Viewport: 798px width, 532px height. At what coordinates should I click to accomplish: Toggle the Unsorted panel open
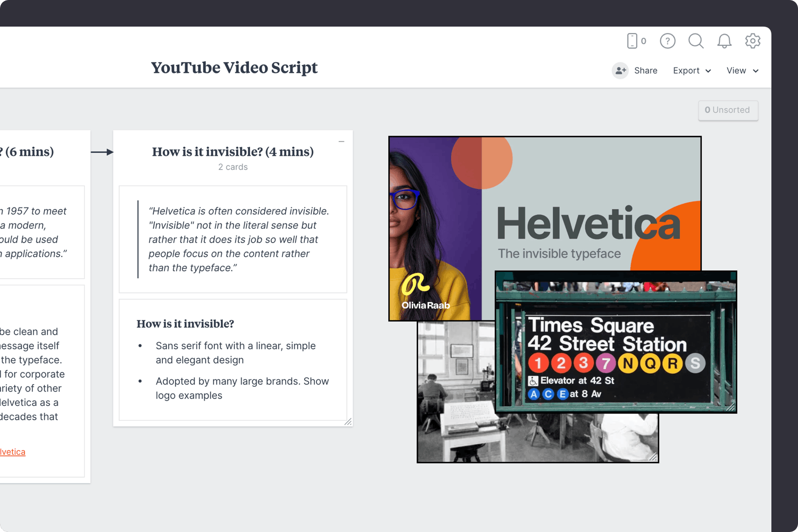click(x=728, y=110)
